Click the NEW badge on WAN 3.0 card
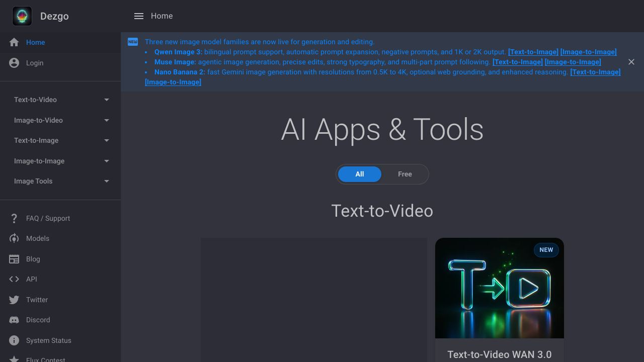This screenshot has width=644, height=362. 546,250
